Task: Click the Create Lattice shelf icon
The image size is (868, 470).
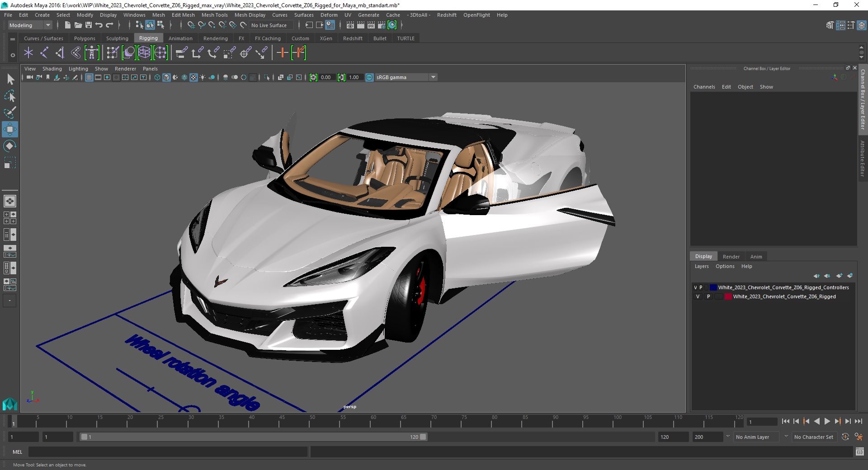Action: 144,53
